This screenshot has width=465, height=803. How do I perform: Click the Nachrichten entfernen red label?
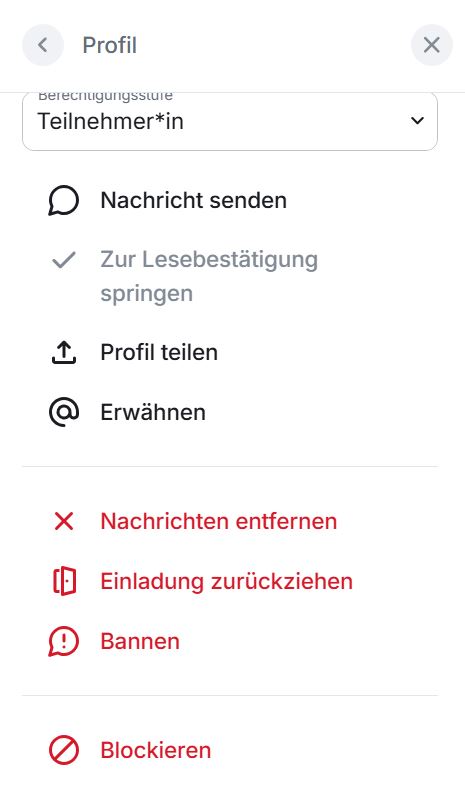click(x=219, y=521)
